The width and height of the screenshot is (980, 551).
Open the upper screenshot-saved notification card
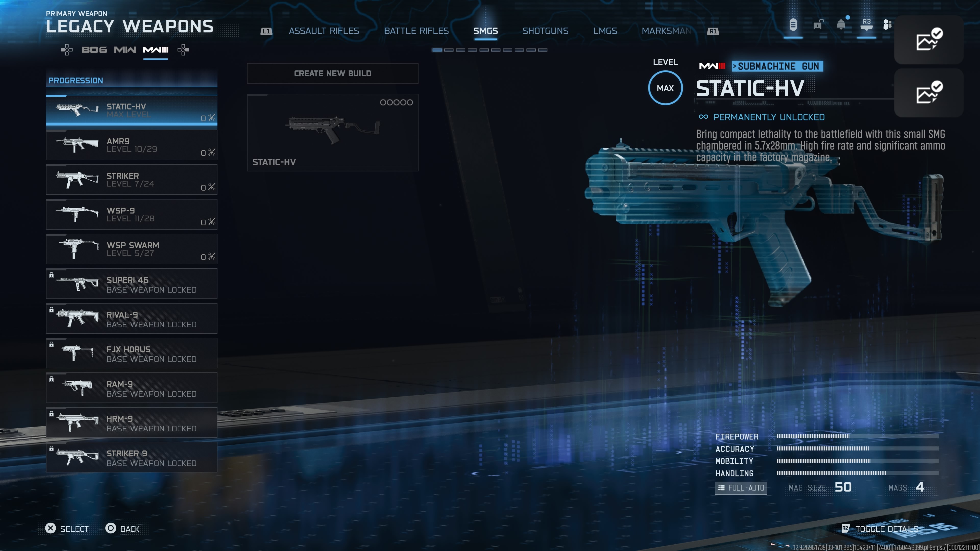click(929, 40)
